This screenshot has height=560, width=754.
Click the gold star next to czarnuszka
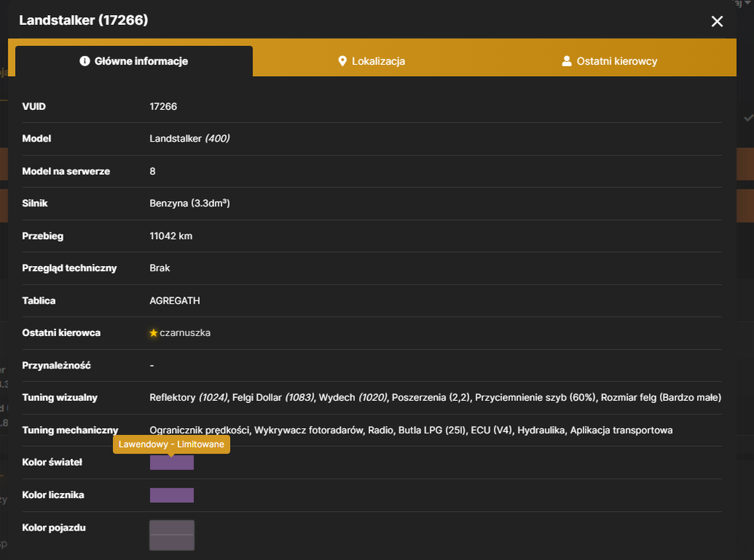click(153, 332)
